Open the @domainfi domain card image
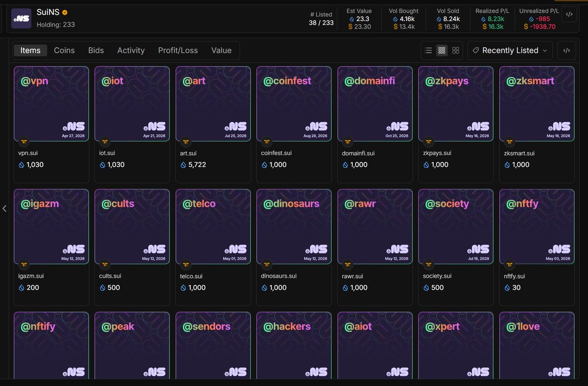588x386 pixels. (x=375, y=104)
